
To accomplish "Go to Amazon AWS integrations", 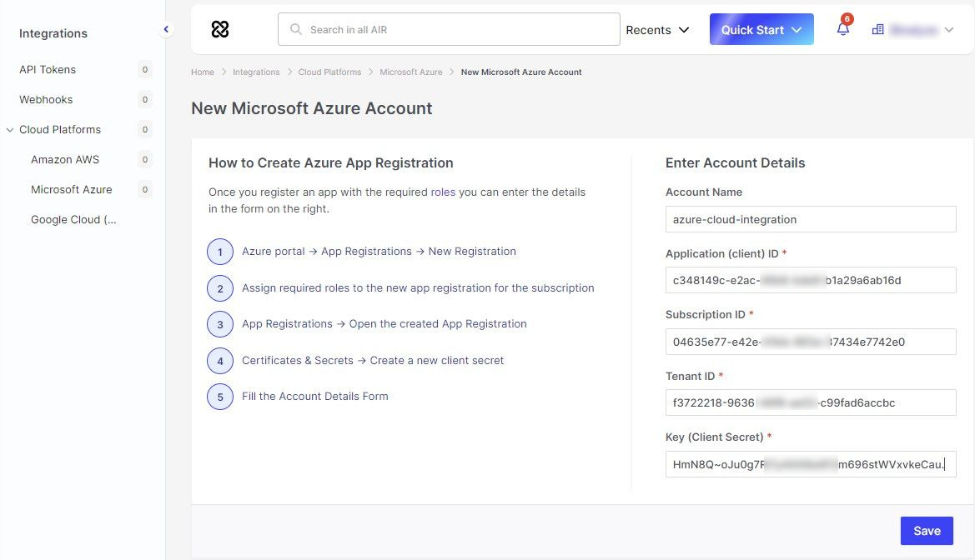I will (x=65, y=160).
